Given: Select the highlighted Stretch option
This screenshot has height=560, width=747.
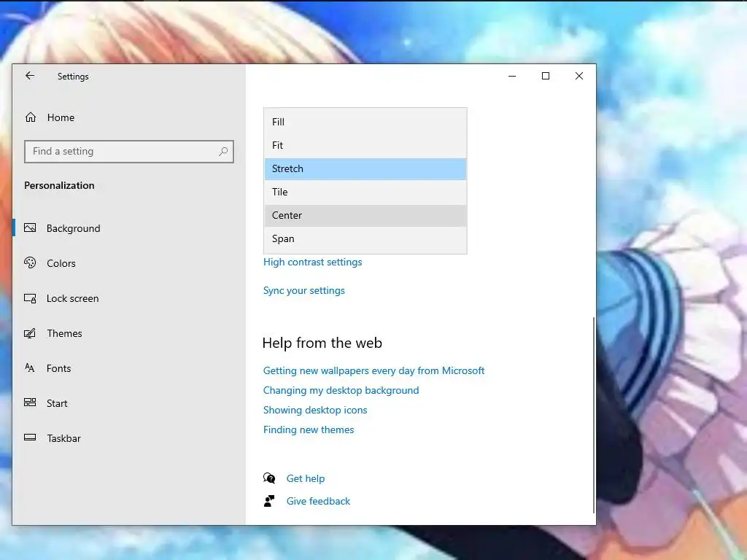Looking at the screenshot, I should click(365, 168).
